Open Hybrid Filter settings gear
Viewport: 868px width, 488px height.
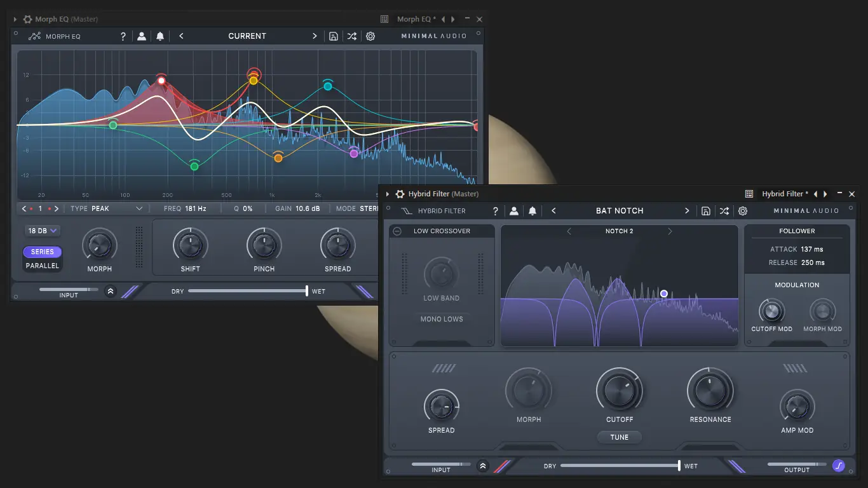point(743,211)
